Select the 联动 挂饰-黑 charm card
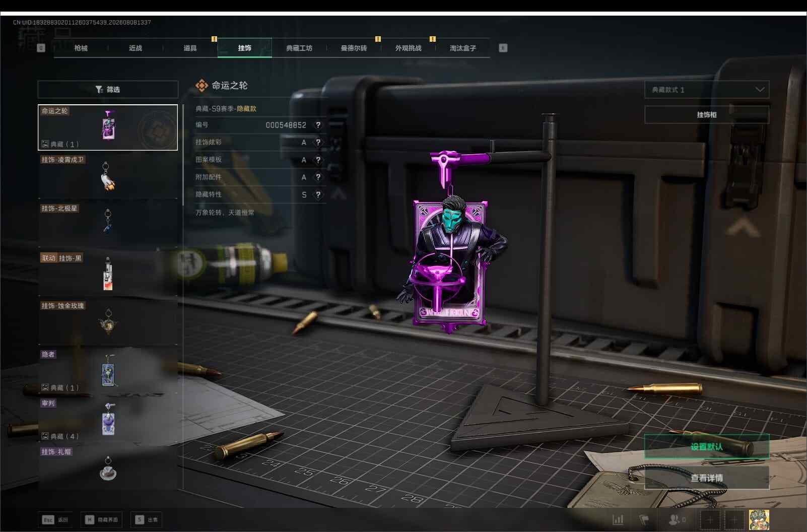Screen dimensions: 807x532 [x=108, y=274]
